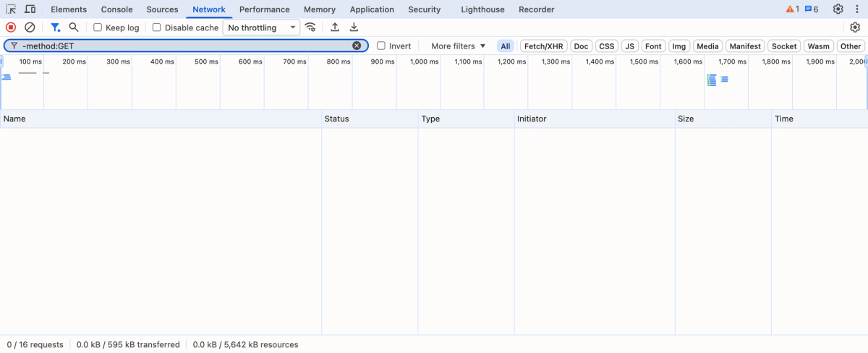Image resolution: width=868 pixels, height=353 pixels.
Task: Filter by Media requests
Action: [x=707, y=46]
